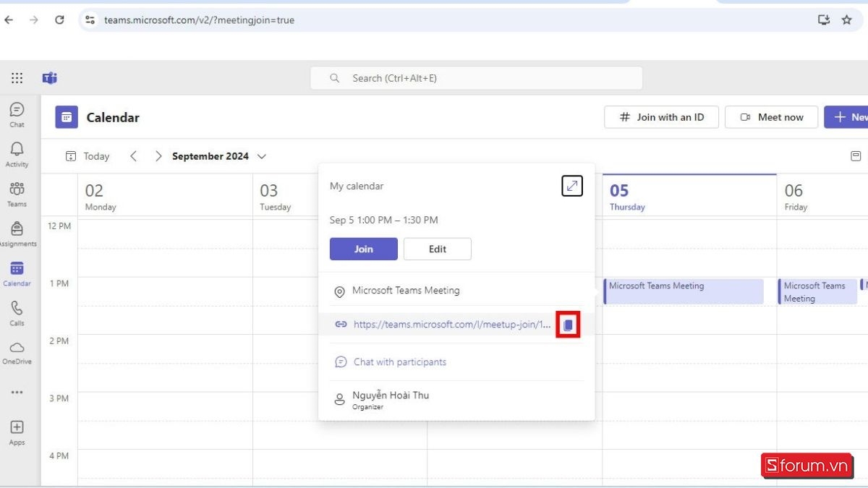Viewport: 868px width, 488px height.
Task: Open the Activity bell in sidebar
Action: click(17, 155)
